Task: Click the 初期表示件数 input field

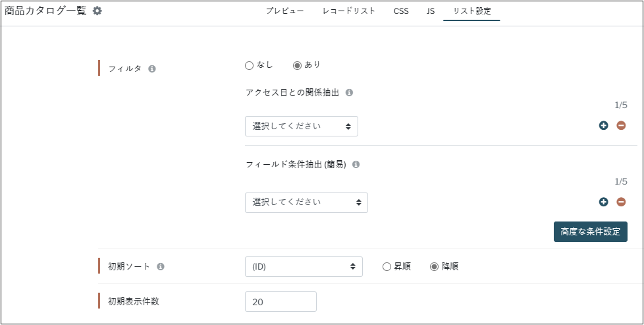Action: coord(281,302)
